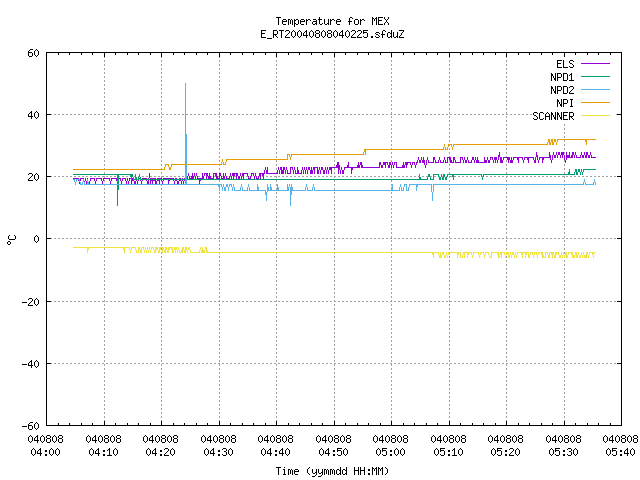Click the yellow SCANNER legend line sample
Viewport: 640px width, 480px height.
click(x=595, y=116)
